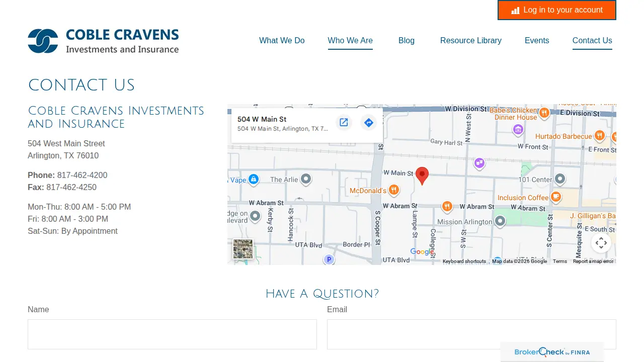
Task: Click the McDonald's restaurant marker
Action: tap(394, 190)
